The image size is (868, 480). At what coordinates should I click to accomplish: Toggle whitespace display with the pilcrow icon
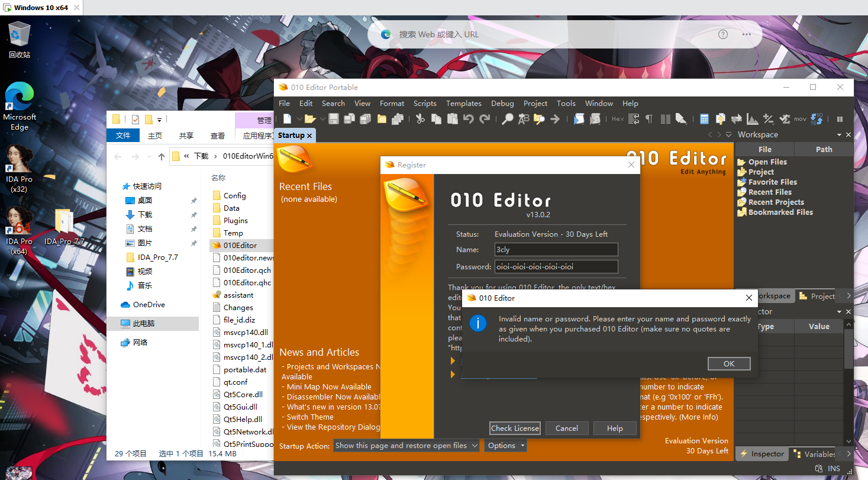(649, 119)
